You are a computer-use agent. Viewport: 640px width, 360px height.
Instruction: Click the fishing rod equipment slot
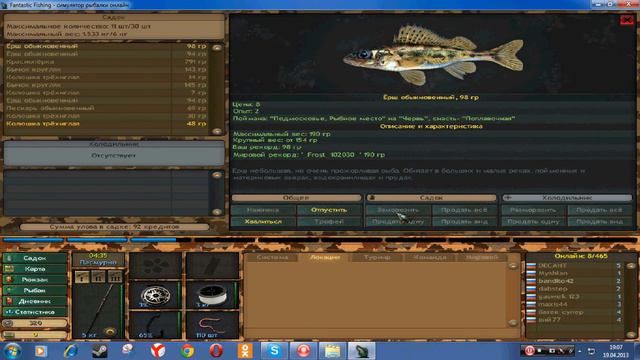tap(98, 311)
